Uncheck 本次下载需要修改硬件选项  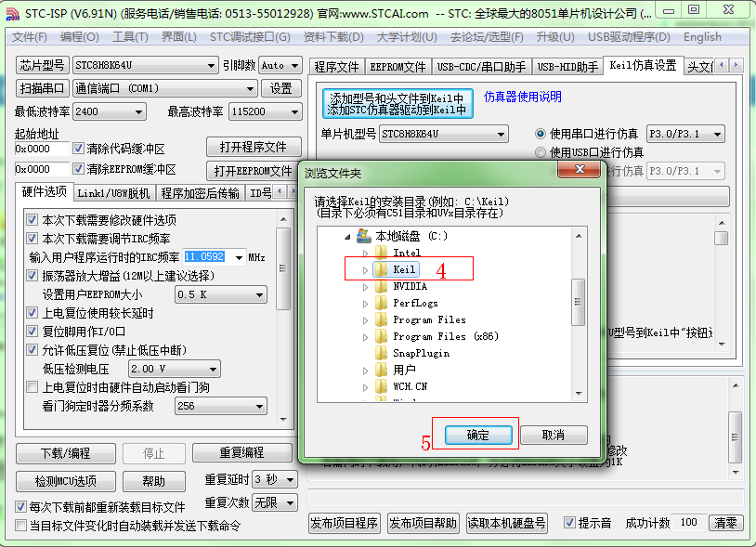click(x=33, y=220)
